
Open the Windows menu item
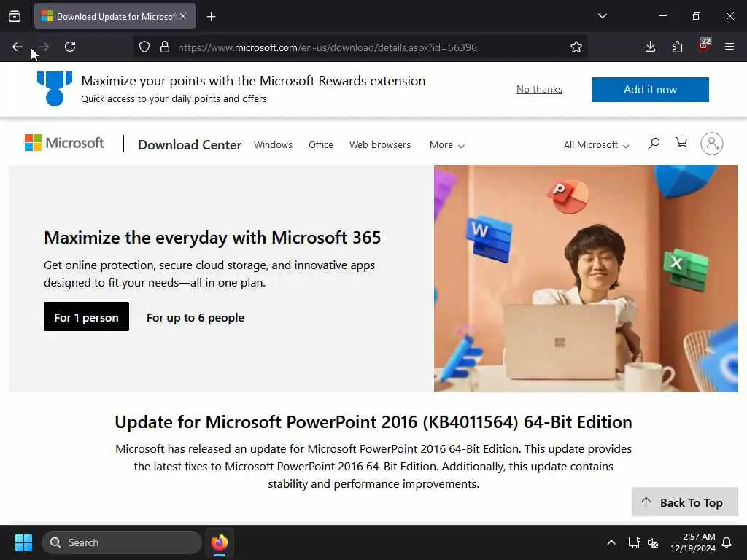tap(273, 145)
